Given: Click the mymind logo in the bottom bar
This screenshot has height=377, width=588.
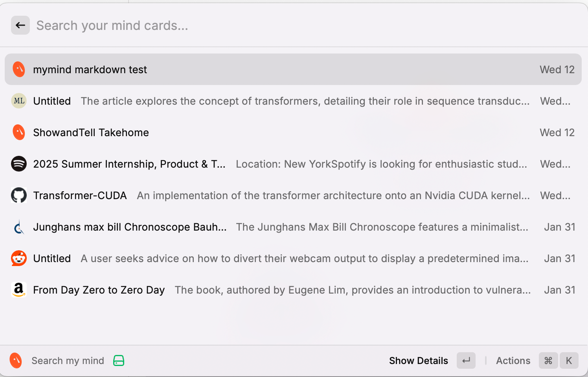Looking at the screenshot, I should pyautogui.click(x=15, y=360).
